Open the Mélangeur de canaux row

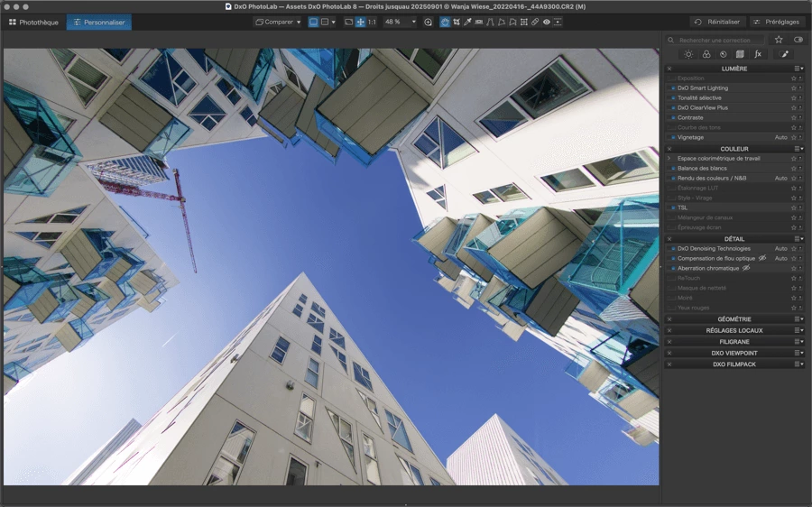[734, 217]
